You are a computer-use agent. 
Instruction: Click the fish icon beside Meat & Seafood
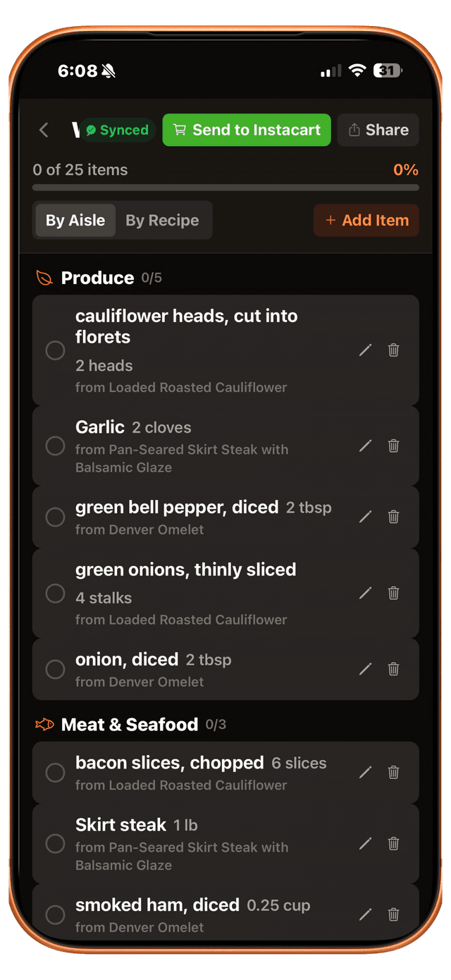point(44,724)
